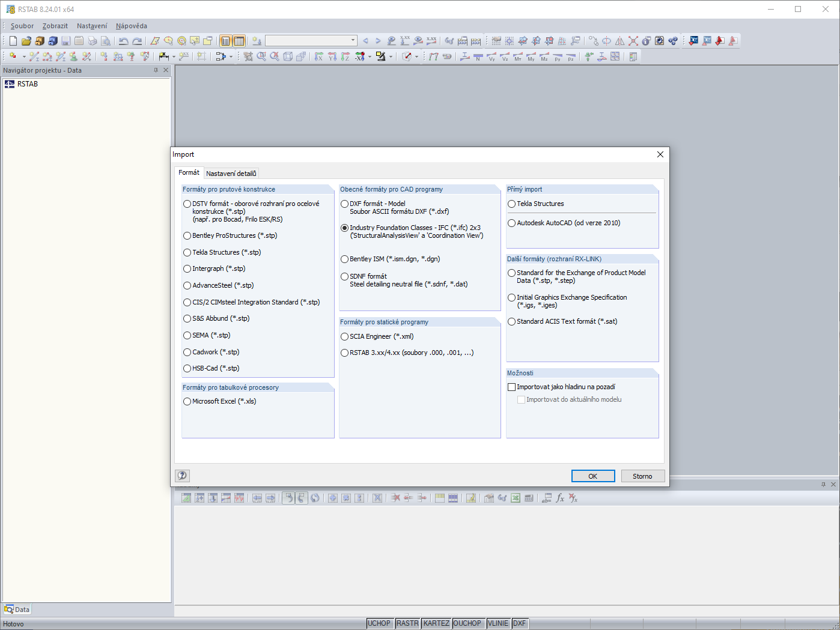This screenshot has width=840, height=630.
Task: Click the shear force Vz icon
Action: [505, 56]
